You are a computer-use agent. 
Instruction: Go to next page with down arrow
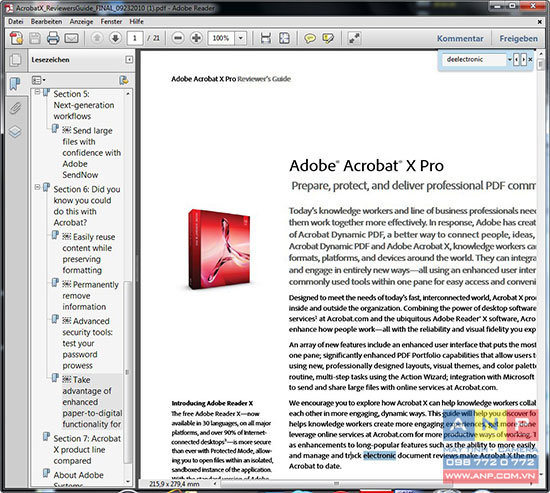[x=115, y=38]
